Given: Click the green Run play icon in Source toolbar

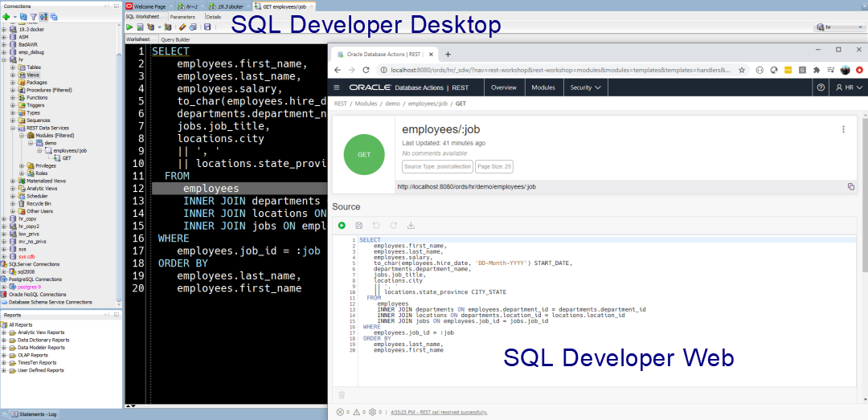Looking at the screenshot, I should [x=342, y=225].
